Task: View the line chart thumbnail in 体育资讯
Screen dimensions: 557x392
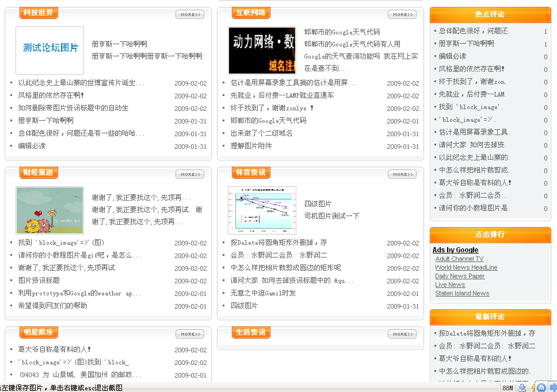Action: [262, 210]
